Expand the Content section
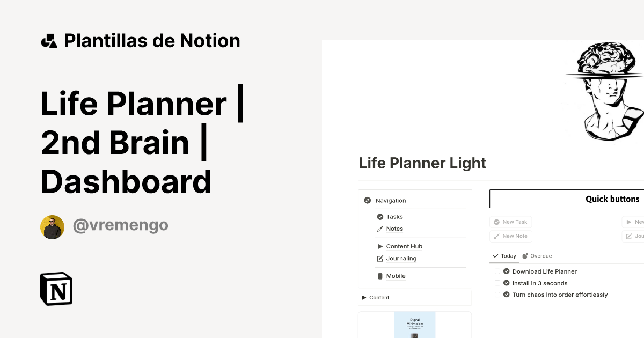 point(364,297)
